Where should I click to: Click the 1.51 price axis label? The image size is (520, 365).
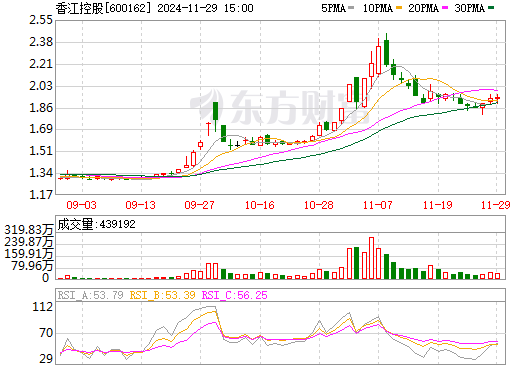tap(41, 151)
